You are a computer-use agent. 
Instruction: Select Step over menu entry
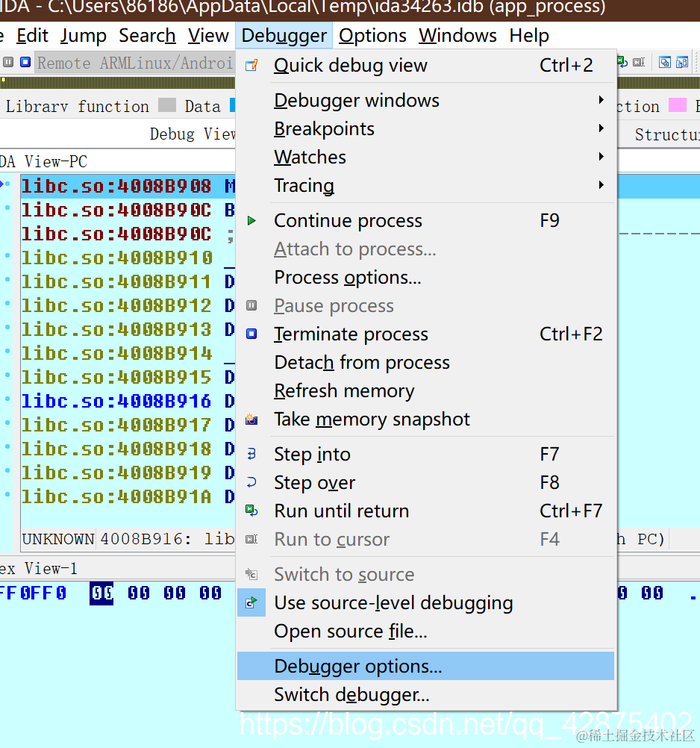point(425,482)
